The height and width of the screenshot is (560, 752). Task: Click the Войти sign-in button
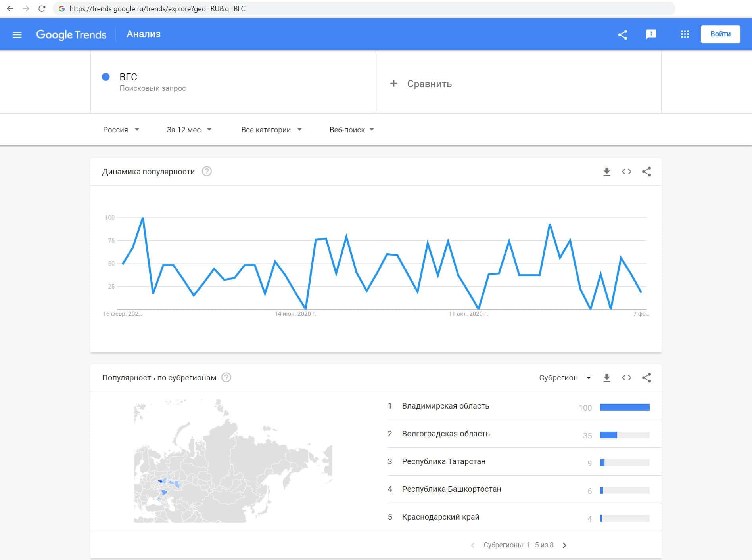click(720, 34)
